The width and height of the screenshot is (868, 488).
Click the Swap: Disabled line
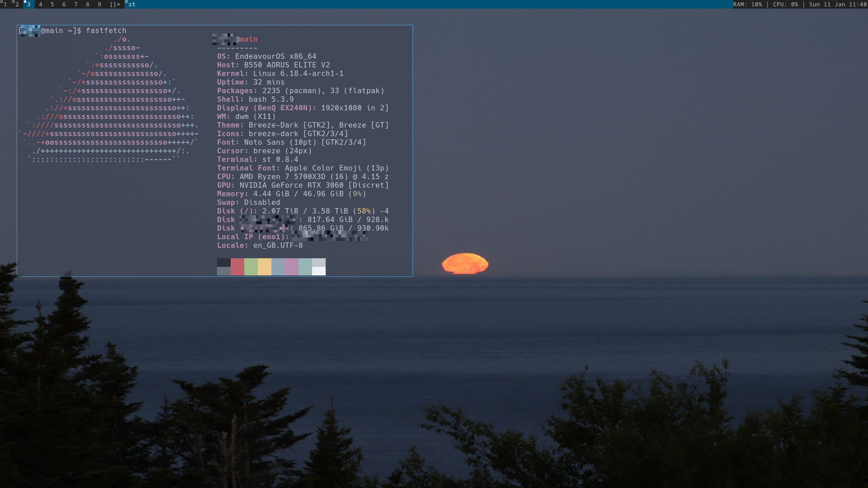point(249,202)
